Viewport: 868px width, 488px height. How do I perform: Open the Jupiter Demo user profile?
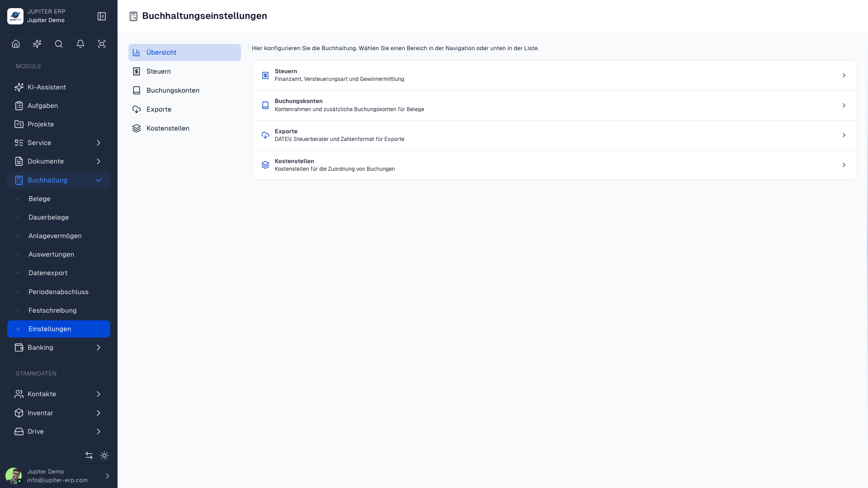[x=59, y=476]
